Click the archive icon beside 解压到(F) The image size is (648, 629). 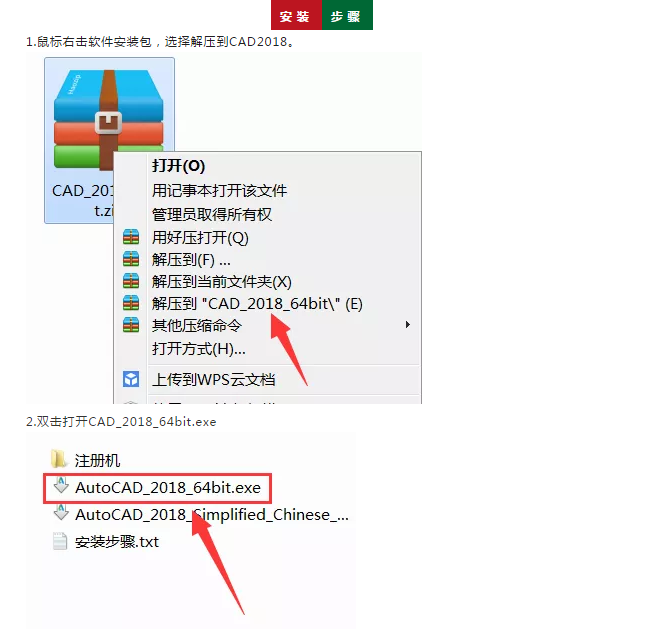[x=131, y=259]
